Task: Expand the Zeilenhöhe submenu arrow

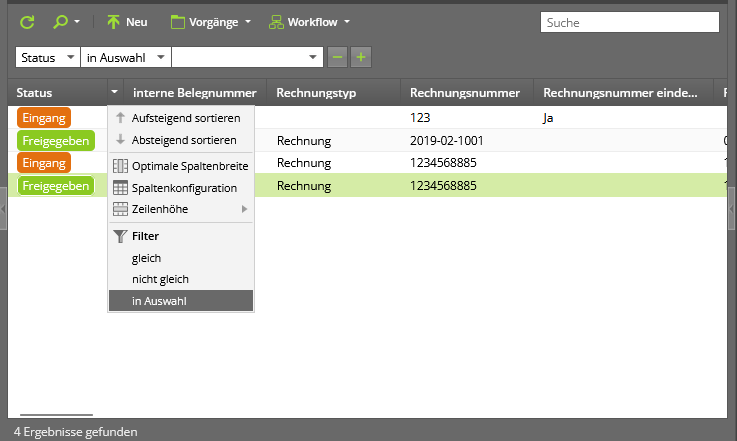Action: pyautogui.click(x=244, y=209)
